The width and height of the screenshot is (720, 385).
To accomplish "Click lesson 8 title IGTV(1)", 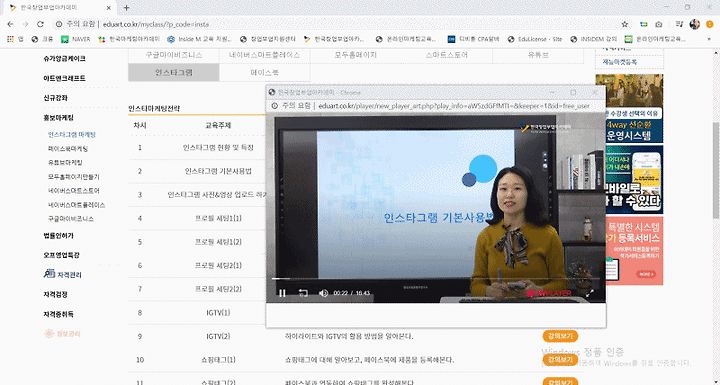I will (x=218, y=313).
